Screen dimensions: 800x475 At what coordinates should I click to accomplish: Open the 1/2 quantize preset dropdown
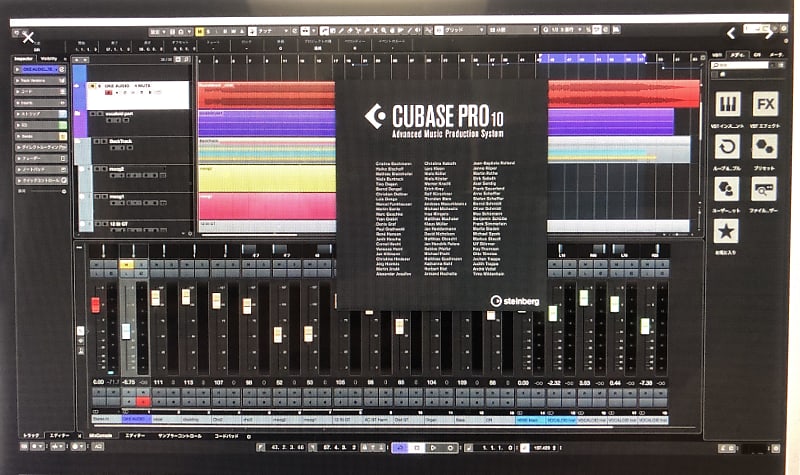[566, 30]
